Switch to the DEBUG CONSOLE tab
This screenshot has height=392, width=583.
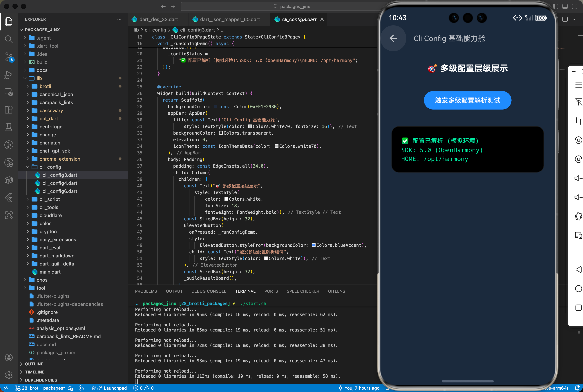tap(209, 291)
